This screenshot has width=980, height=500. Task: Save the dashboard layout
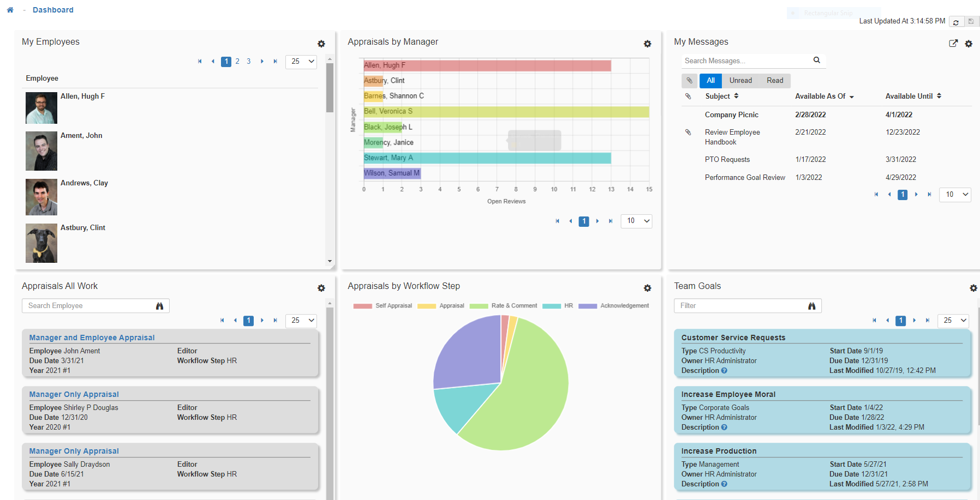click(971, 22)
